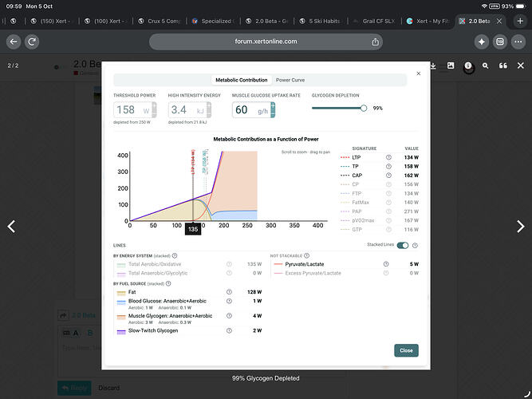This screenshot has height=399, width=532.
Task: Click the Muscle Glucose Uptake Rate 60 field
Action: pyautogui.click(x=254, y=109)
